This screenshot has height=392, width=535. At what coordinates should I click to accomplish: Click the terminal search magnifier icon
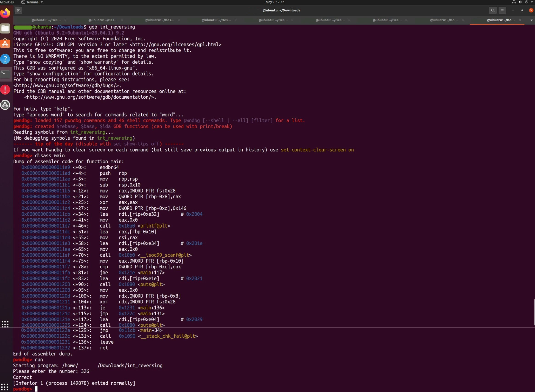tap(493, 10)
